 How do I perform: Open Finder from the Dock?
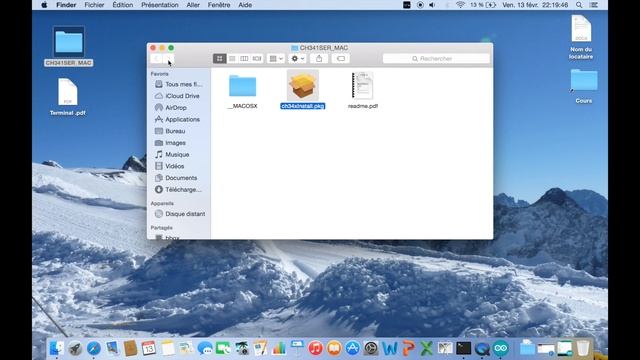56,348
